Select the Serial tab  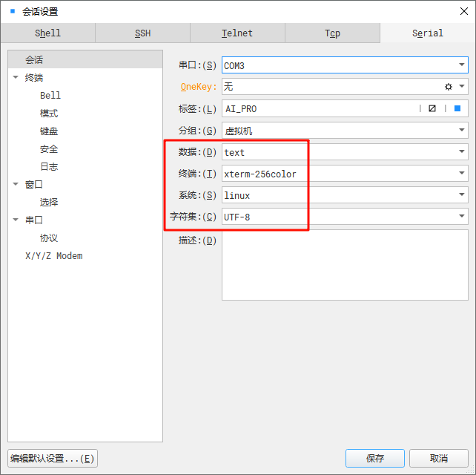click(x=427, y=33)
